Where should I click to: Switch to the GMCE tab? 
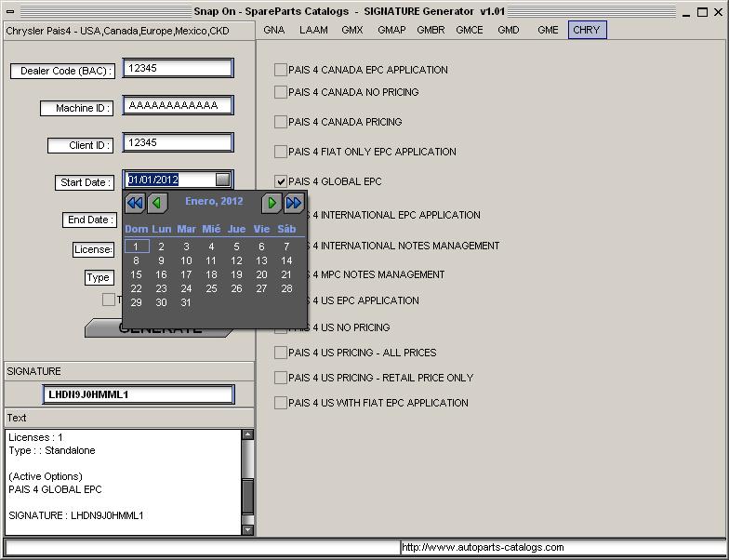(x=469, y=30)
